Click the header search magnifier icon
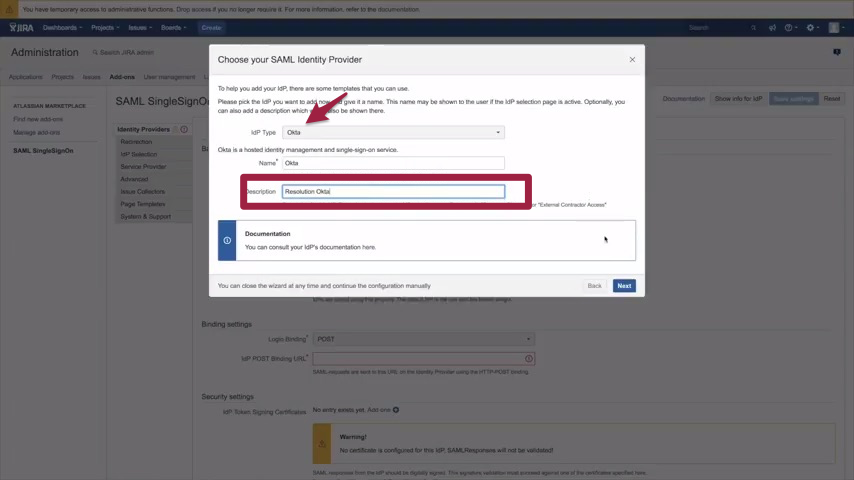 pos(754,28)
